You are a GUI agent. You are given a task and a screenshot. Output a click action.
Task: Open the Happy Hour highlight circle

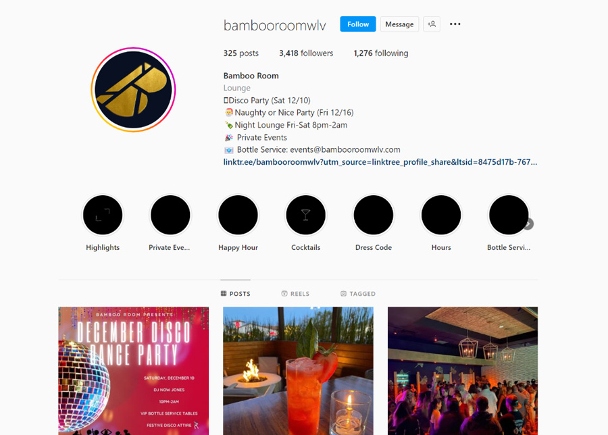tap(238, 215)
